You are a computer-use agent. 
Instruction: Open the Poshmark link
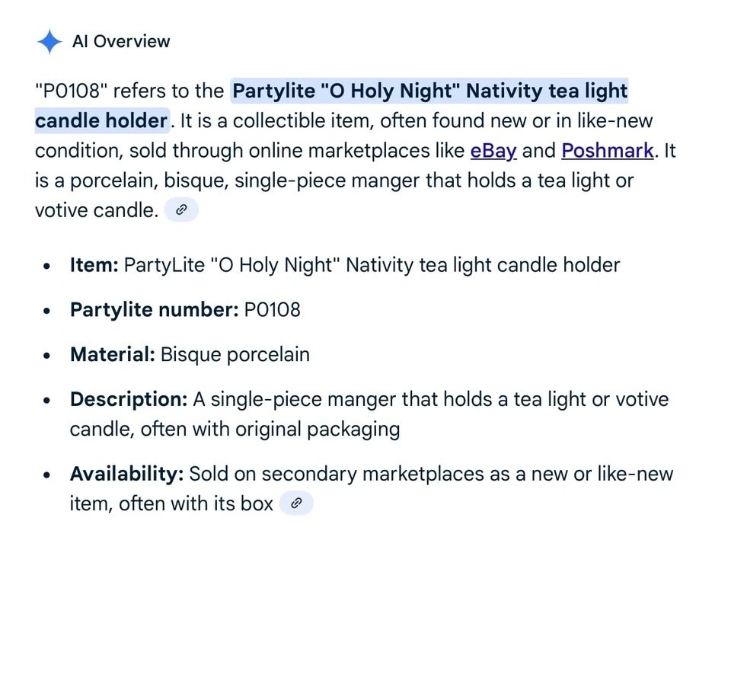(607, 151)
